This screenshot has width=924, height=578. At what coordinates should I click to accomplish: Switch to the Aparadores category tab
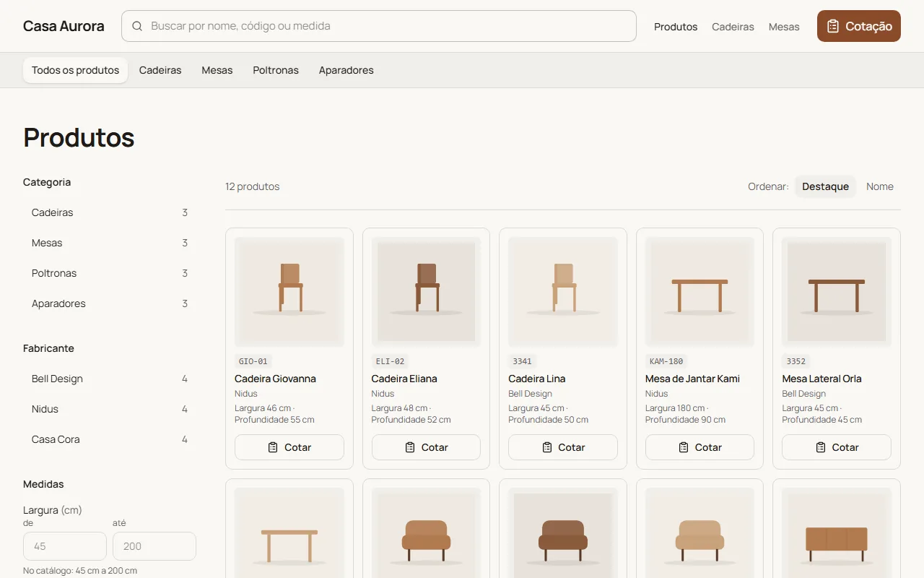(x=346, y=70)
